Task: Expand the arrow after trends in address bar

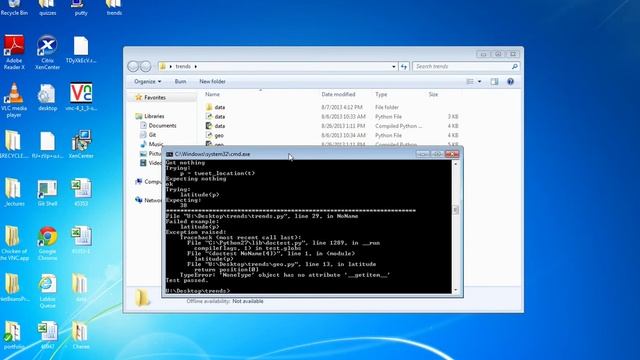Action: (x=196, y=66)
